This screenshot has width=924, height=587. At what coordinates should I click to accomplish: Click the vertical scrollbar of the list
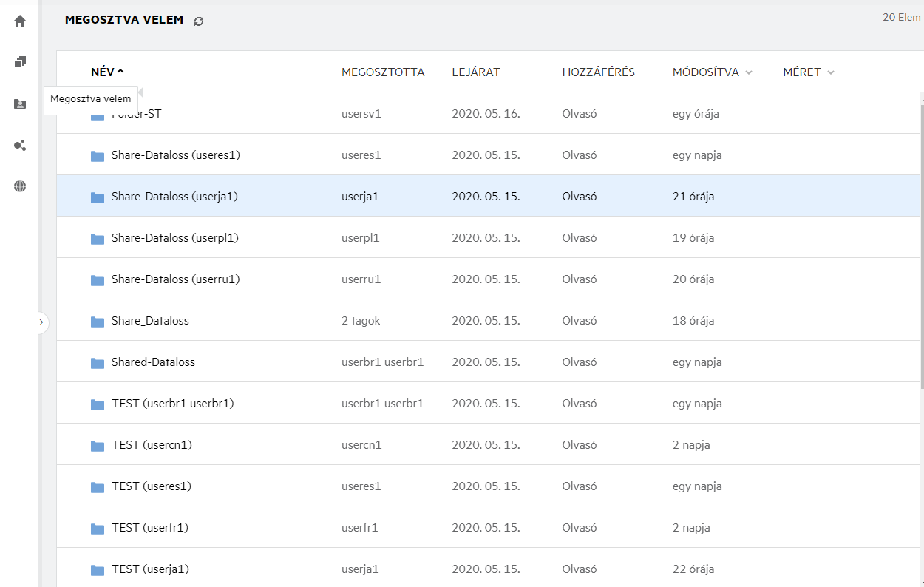pyautogui.click(x=920, y=244)
